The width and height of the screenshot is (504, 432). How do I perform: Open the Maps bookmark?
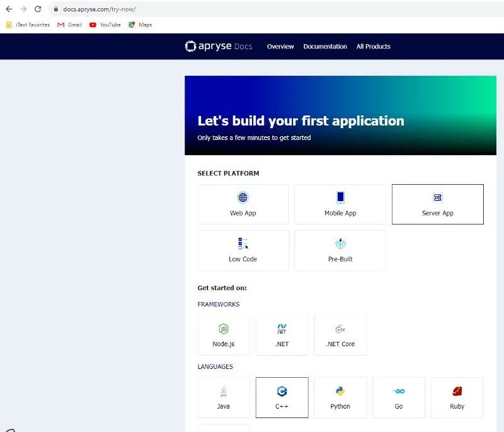click(x=140, y=25)
